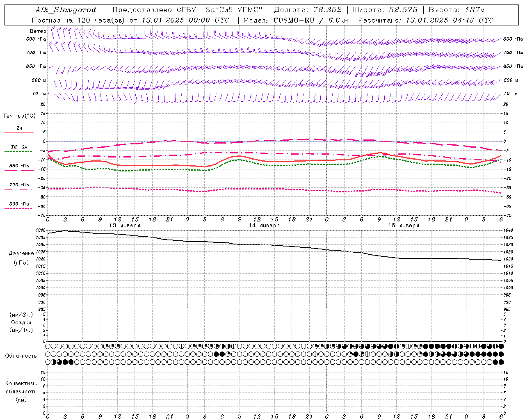The height and width of the screenshot is (420, 525).
Task: Select the 'Td 2м' dew point legend entry
Action: click(19, 147)
